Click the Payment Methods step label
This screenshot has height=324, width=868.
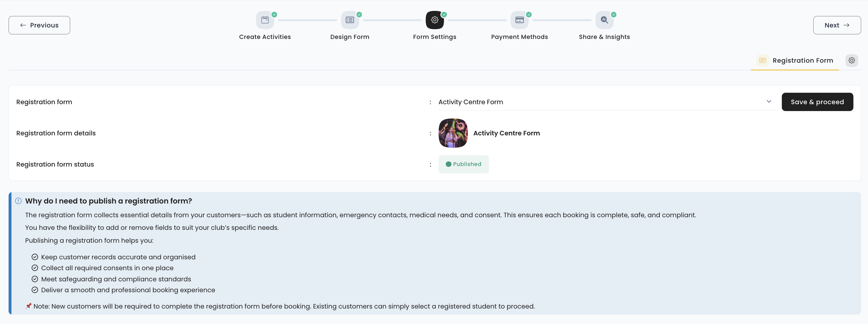point(519,37)
